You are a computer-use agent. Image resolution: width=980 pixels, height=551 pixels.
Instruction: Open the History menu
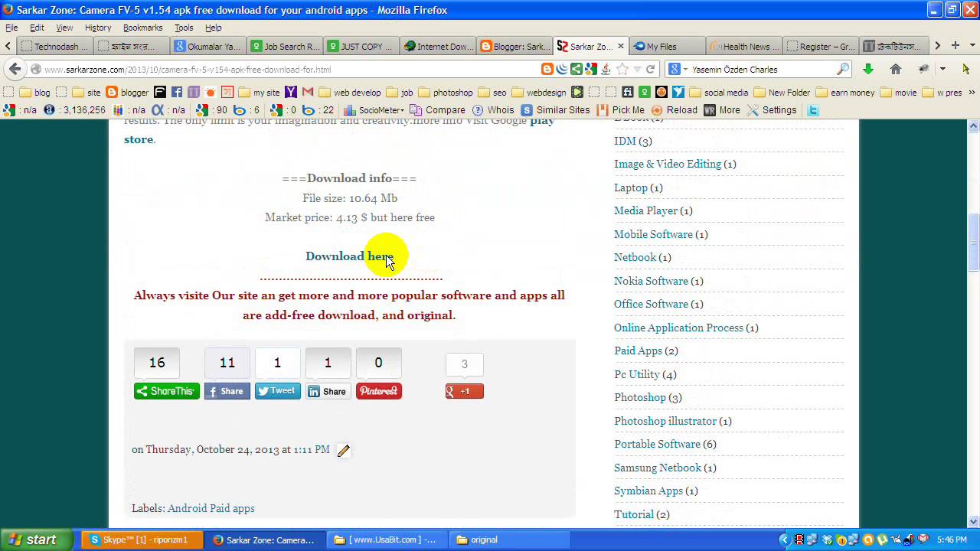[98, 28]
